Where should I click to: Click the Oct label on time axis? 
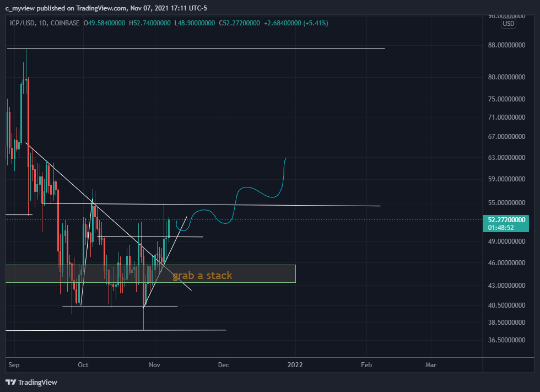pyautogui.click(x=83, y=365)
